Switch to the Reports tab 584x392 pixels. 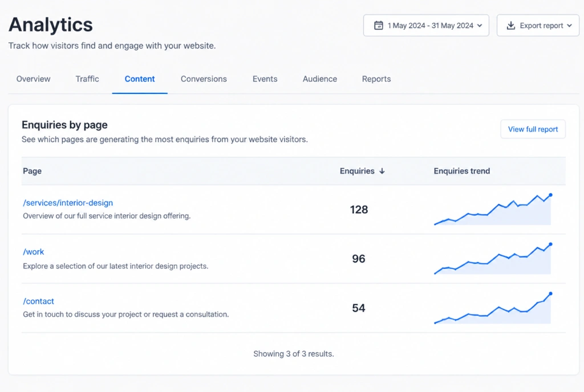click(x=376, y=79)
